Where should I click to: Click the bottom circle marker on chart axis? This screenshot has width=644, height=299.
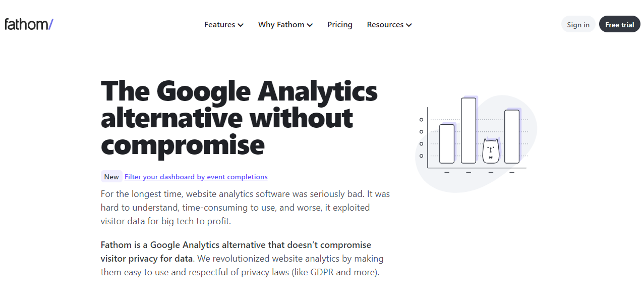[422, 156]
